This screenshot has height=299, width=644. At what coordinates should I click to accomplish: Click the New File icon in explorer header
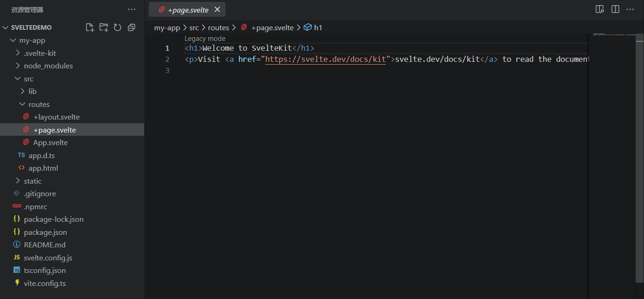click(90, 27)
